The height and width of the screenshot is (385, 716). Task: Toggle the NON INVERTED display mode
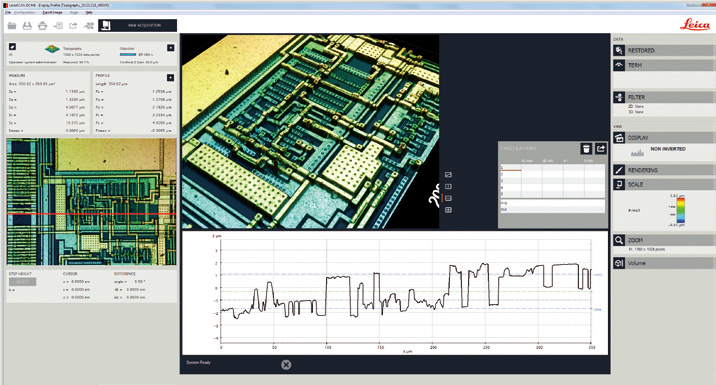pos(668,149)
